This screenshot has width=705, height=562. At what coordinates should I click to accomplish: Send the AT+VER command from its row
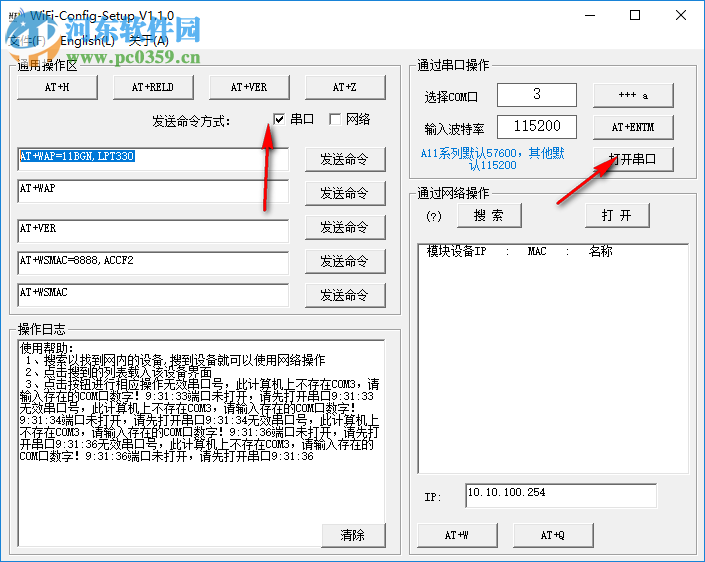[x=345, y=227]
